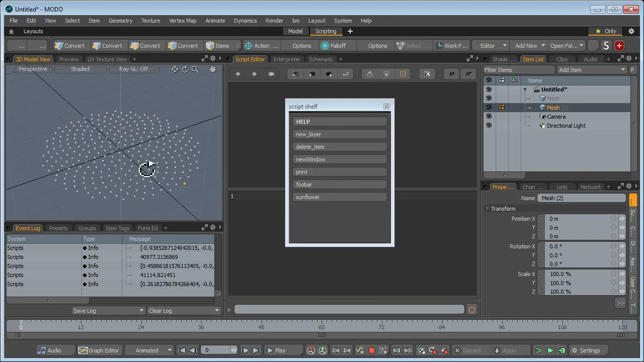This screenshot has height=362, width=644.
Task: Toggle visibility of Camera item
Action: pyautogui.click(x=489, y=117)
